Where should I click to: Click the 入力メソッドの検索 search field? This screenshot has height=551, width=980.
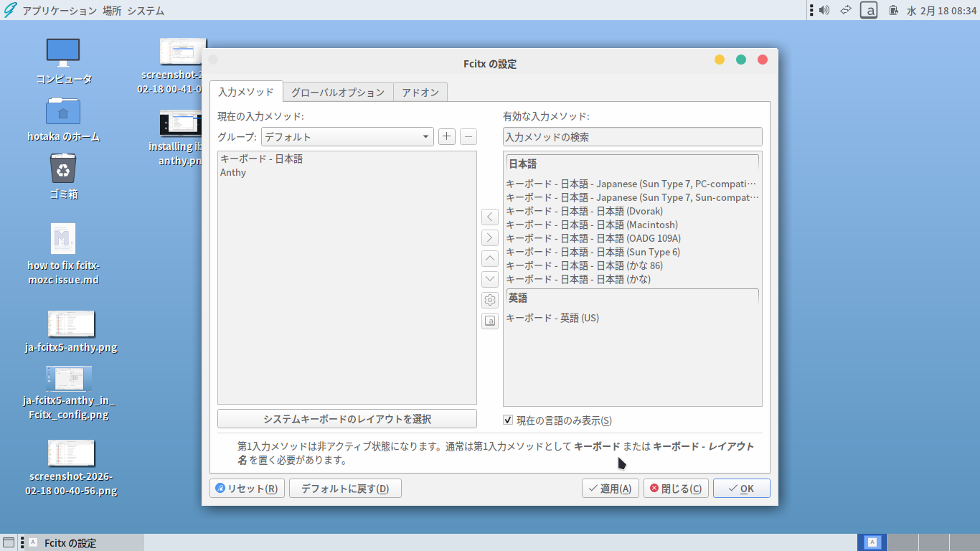pyautogui.click(x=632, y=136)
